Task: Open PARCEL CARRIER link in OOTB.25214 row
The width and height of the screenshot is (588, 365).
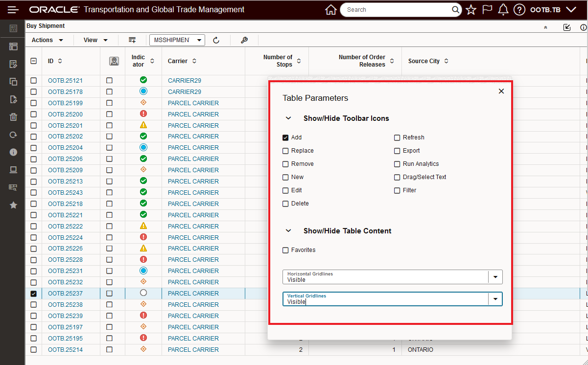Action: [x=193, y=350]
